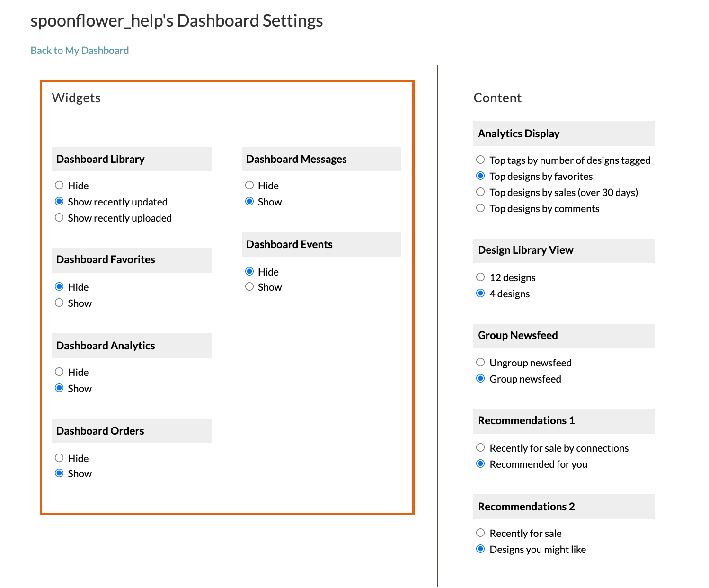Select Hide under Dashboard Library
Screen dimensions: 709x588
coord(59,185)
